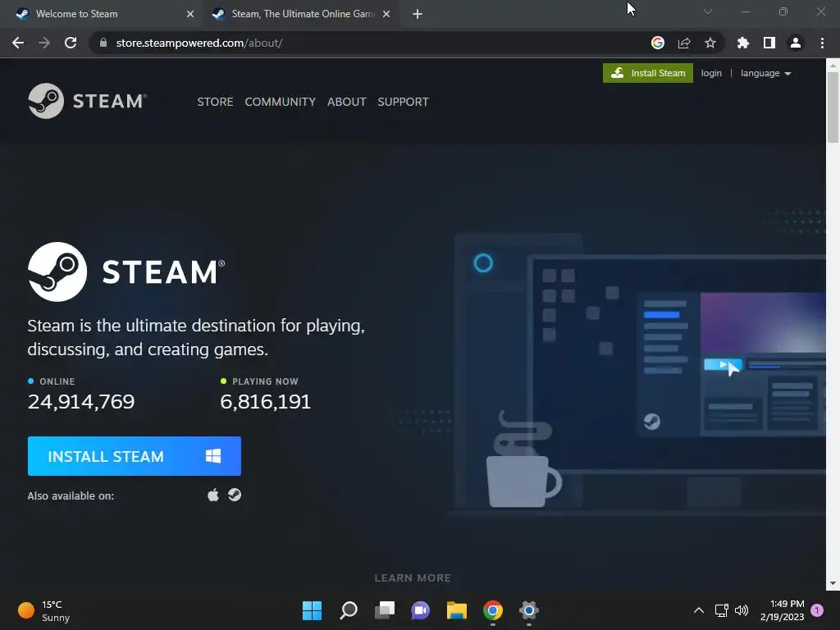Click the Apple macOS download icon

(213, 495)
